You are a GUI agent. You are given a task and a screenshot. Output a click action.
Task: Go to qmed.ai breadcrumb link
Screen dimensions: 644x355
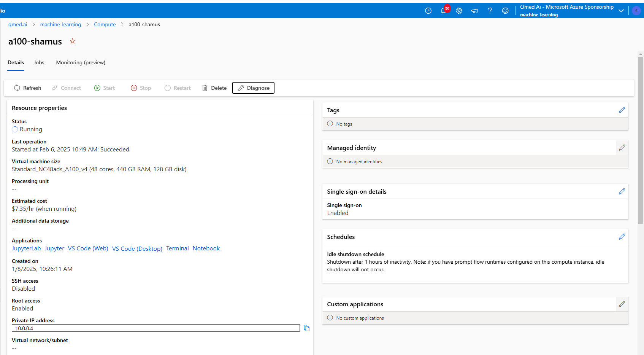pos(18,24)
